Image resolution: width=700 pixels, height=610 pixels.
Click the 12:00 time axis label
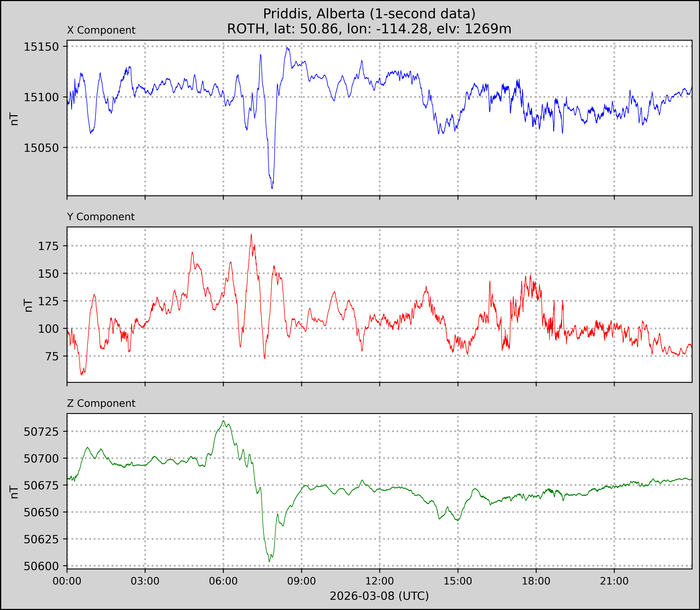pos(380,581)
